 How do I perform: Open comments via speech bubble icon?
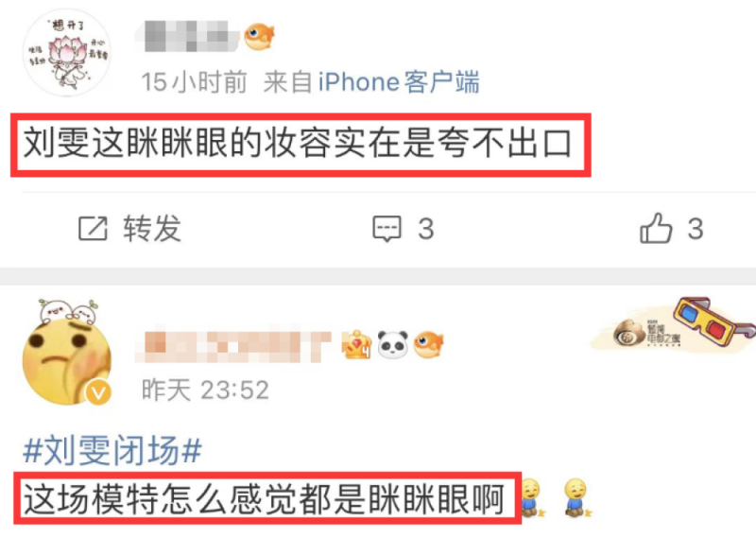coord(387,228)
